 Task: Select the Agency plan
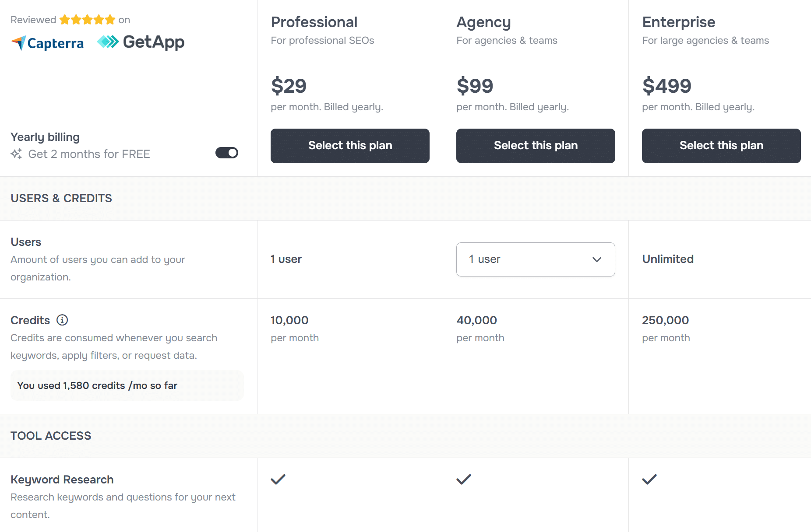pos(535,146)
